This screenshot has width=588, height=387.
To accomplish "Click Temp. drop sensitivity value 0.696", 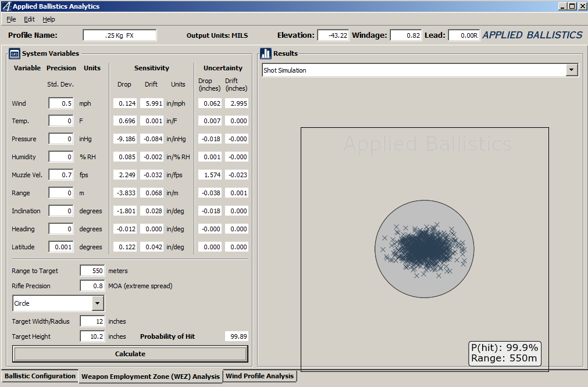I will pyautogui.click(x=125, y=121).
